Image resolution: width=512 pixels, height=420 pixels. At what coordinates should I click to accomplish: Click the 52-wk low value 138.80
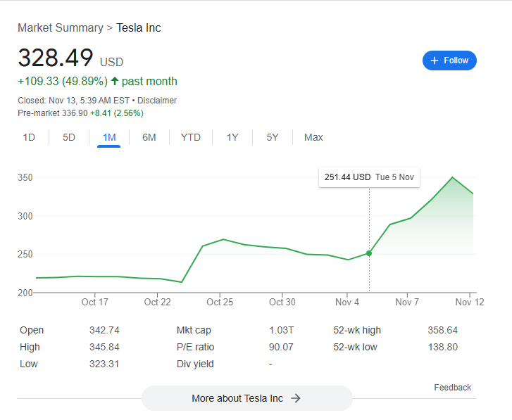pos(443,347)
